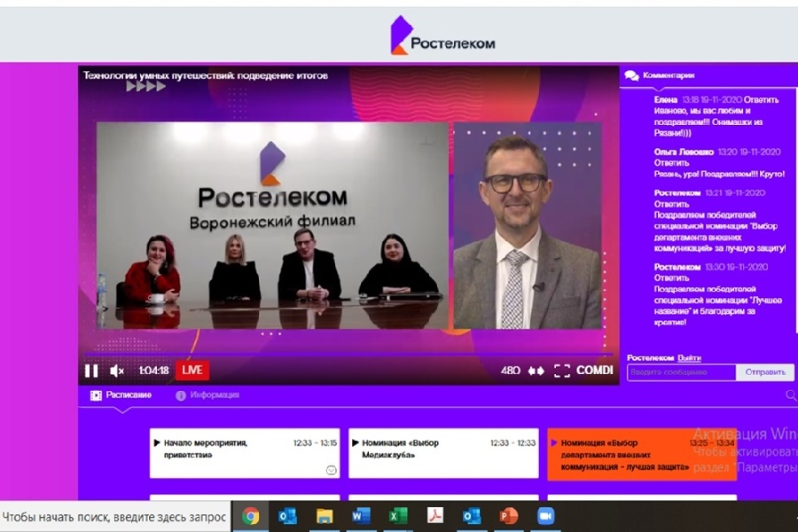Click the stream title text
Image resolution: width=798 pixels, height=532 pixels.
point(206,75)
